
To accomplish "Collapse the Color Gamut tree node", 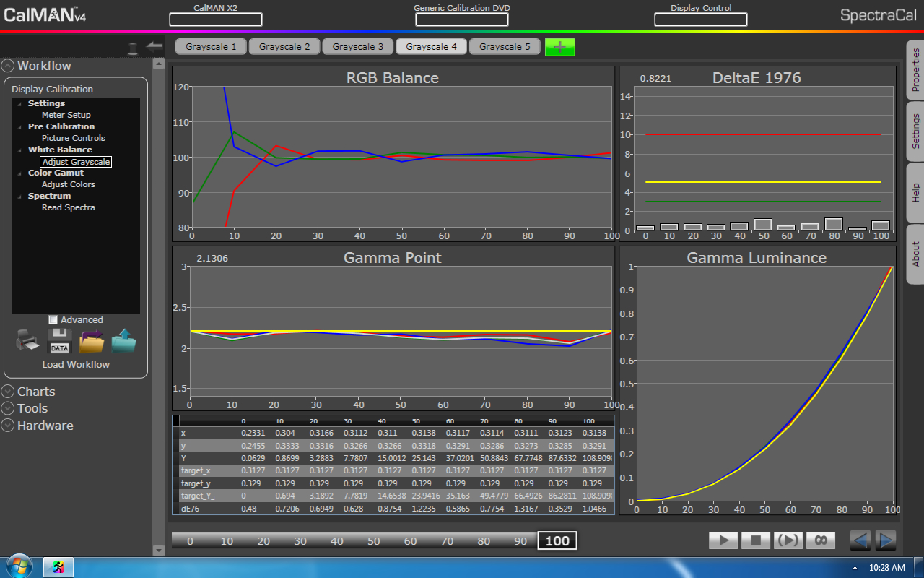I will pos(19,173).
